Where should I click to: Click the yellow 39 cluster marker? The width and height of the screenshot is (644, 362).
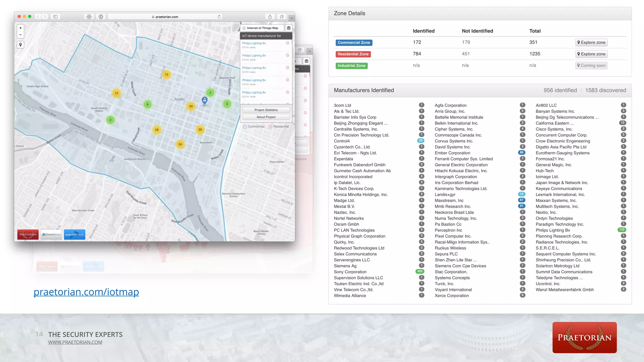(x=200, y=129)
